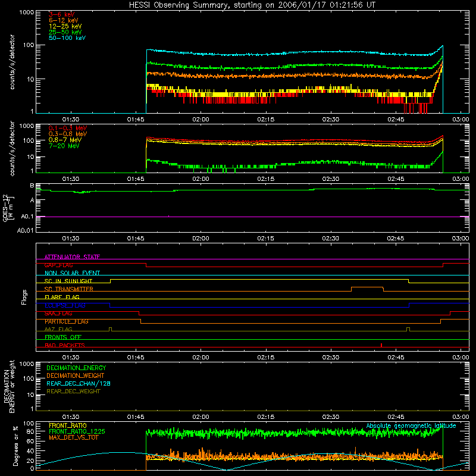Click the DECIMATION ENERGY or weight axis title

click(9, 386)
